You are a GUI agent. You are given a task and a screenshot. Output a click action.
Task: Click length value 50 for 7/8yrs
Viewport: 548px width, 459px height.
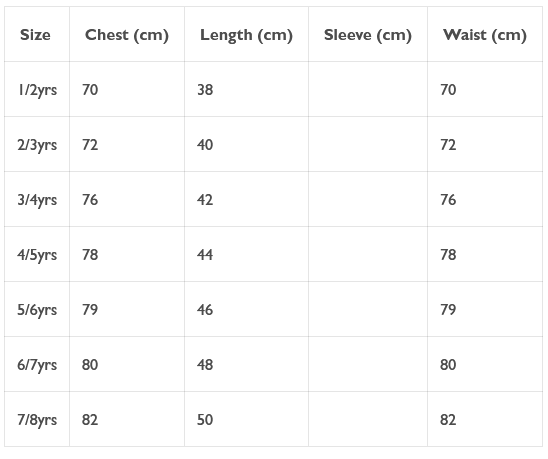coord(205,420)
